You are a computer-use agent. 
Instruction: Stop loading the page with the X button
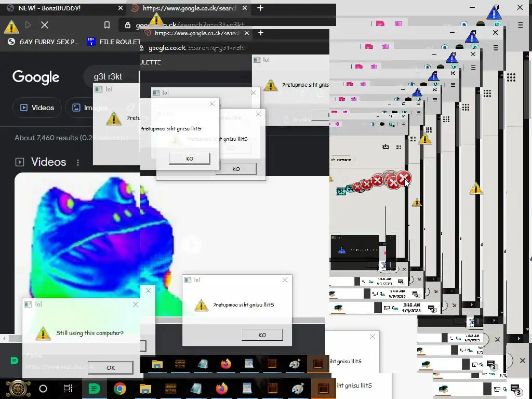[x=45, y=25]
